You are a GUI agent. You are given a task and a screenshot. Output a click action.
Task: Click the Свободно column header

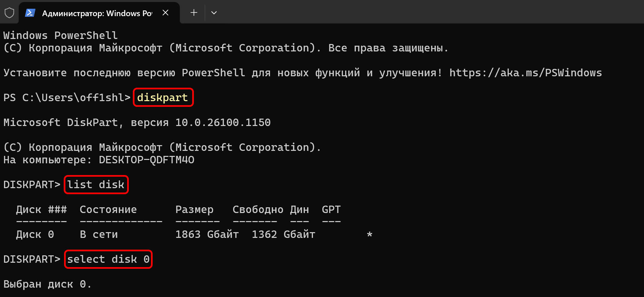258,209
